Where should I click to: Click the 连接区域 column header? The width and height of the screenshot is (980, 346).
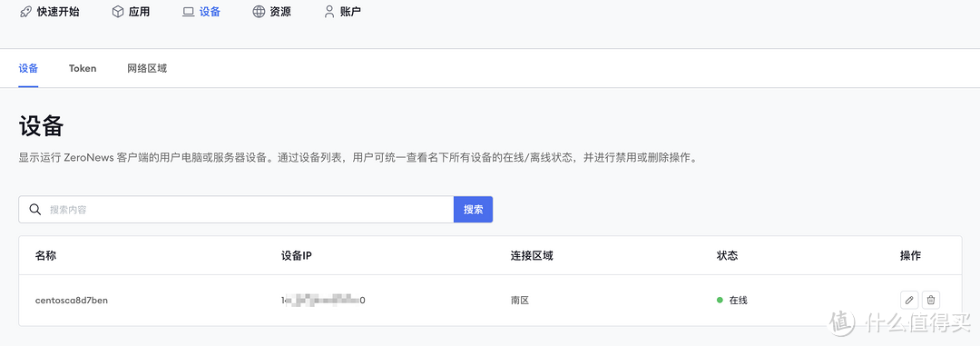click(x=531, y=255)
